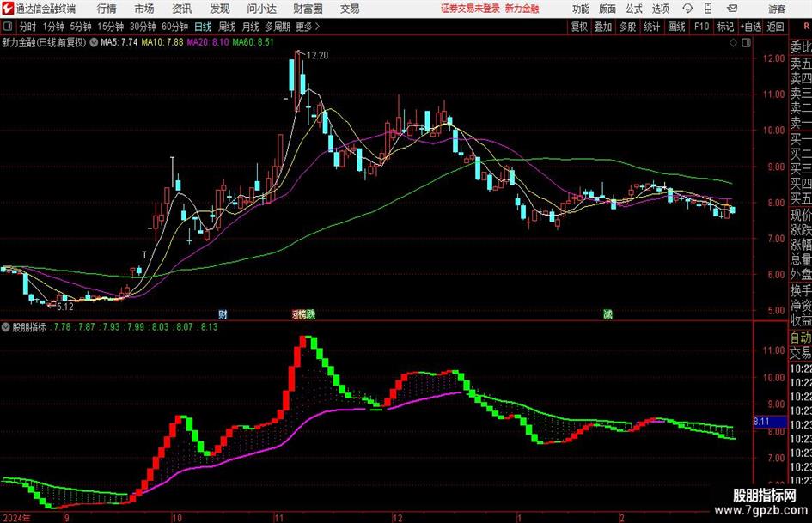Click the 5.12 low price label

(65, 307)
